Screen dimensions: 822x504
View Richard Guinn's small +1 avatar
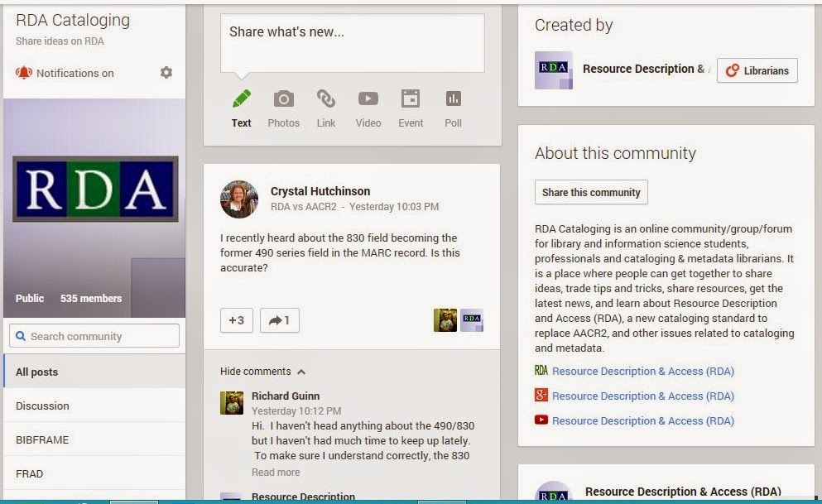point(445,320)
